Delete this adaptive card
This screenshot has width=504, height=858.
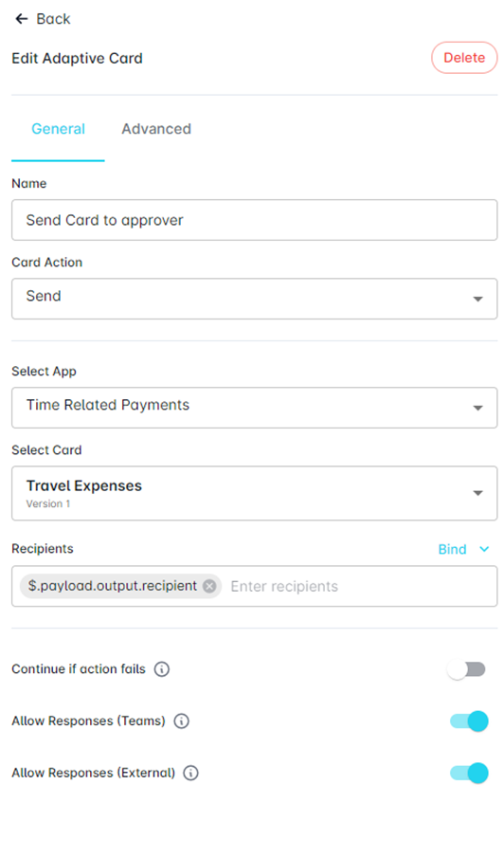[x=464, y=58]
